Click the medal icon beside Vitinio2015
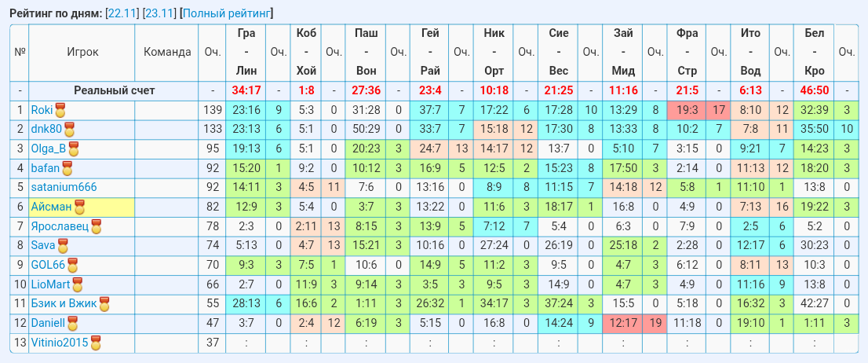This screenshot has width=868, height=363. tap(96, 343)
